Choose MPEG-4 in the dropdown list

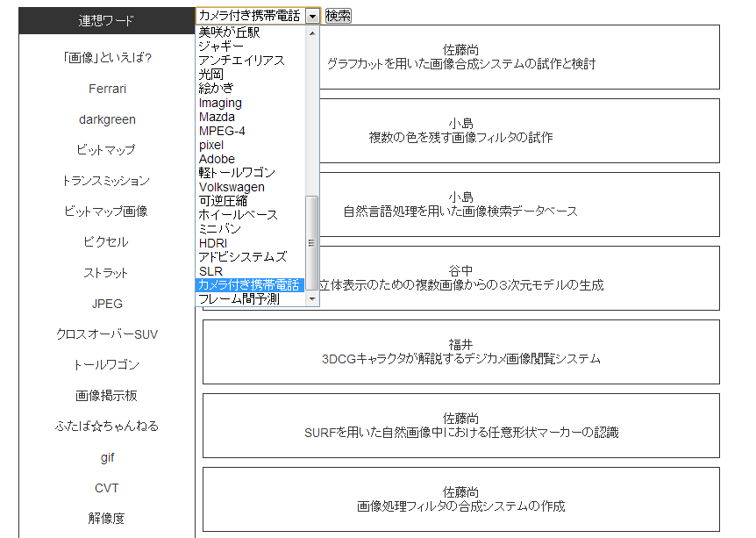250,131
